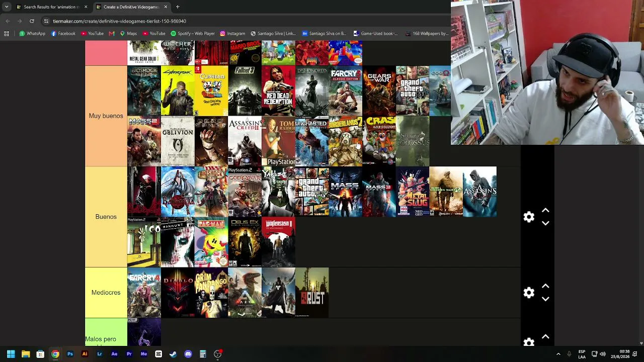This screenshot has height=362, width=644.
Task: Open the Santiago Silva on Behance bookmark
Action: [x=325, y=34]
